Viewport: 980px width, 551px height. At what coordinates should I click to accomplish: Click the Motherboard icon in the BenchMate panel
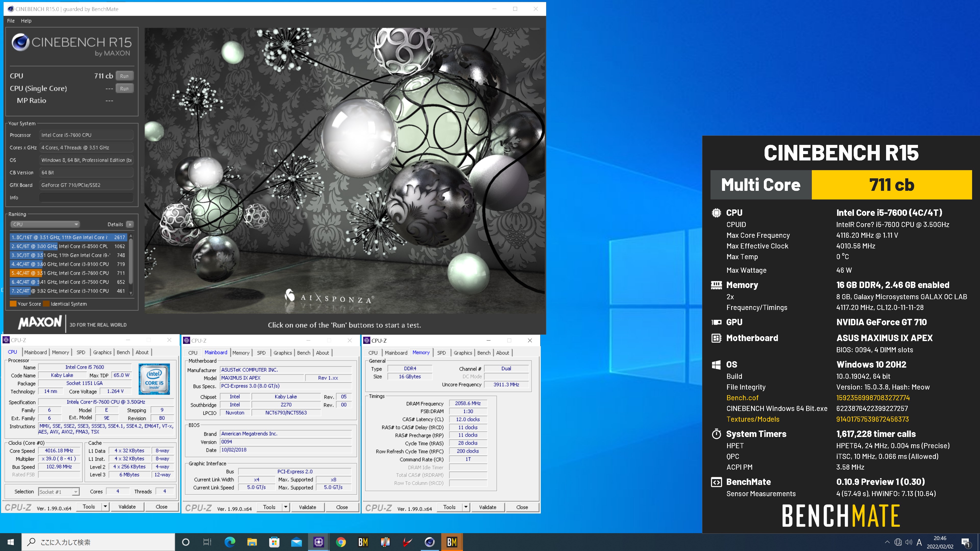click(x=716, y=338)
